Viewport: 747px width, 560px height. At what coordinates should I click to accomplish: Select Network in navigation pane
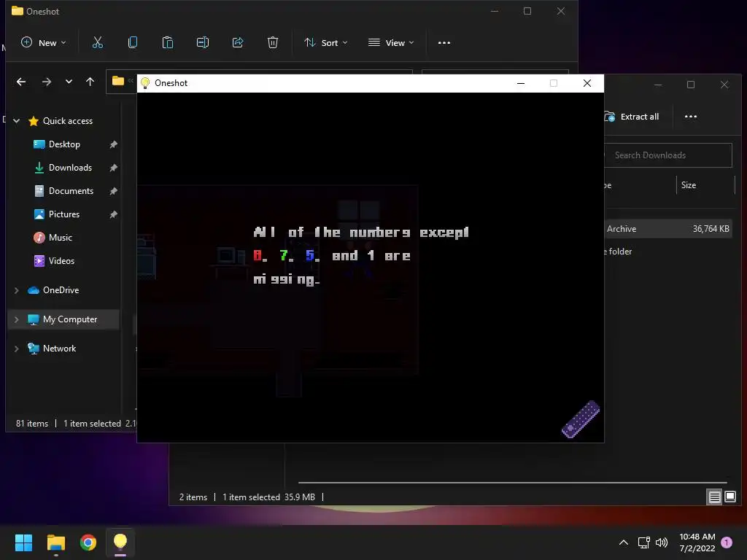point(59,348)
